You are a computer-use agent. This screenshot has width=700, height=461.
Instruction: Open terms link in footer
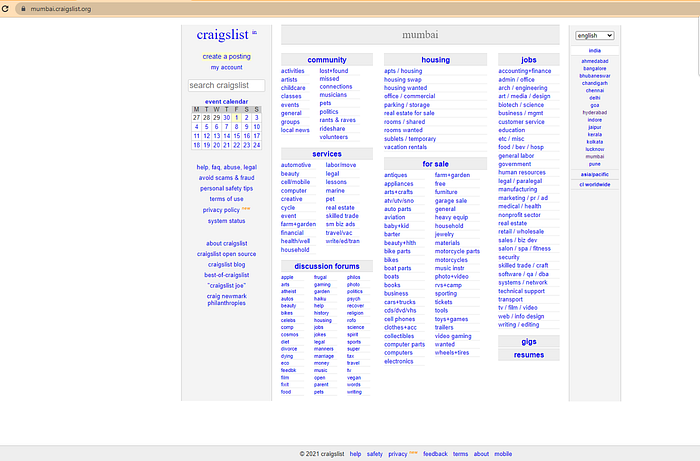tap(460, 454)
